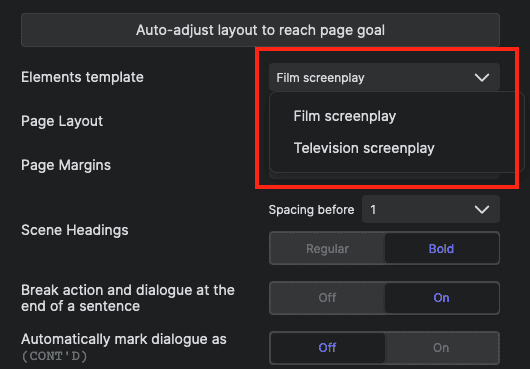
Task: Click the Scene Headings label
Action: point(75,230)
